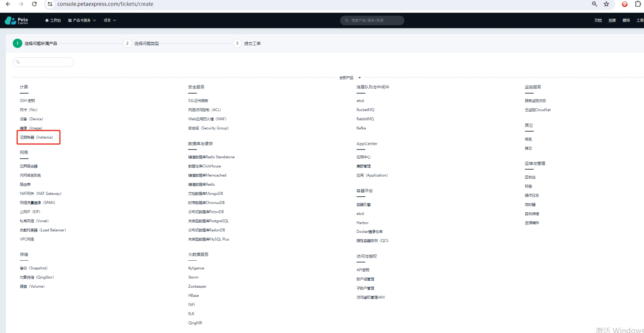The height and width of the screenshot is (333, 644).
Task: Go back with the browser back arrow
Action: pyautogui.click(x=8, y=4)
